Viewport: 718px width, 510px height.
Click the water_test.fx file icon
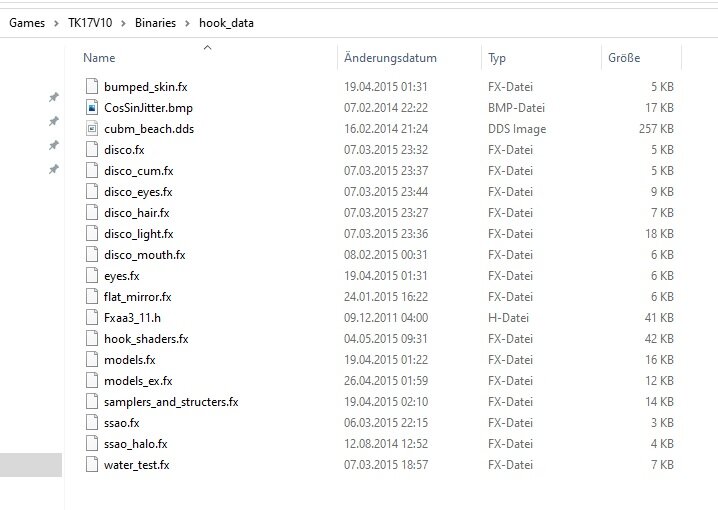click(92, 465)
